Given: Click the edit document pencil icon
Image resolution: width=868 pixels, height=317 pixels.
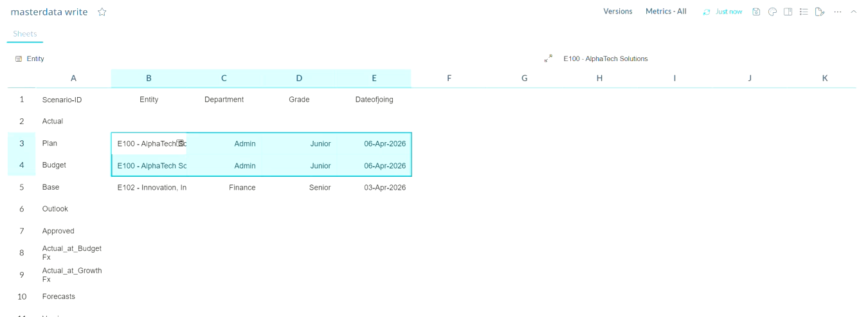Looking at the screenshot, I should (820, 12).
